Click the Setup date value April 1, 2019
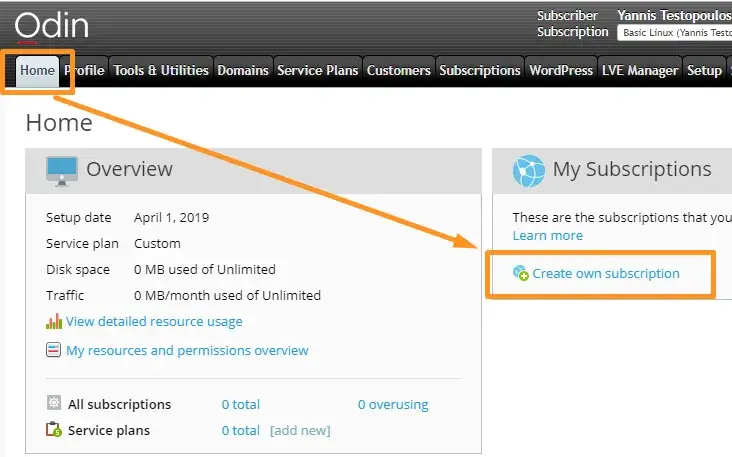The image size is (732, 457). (171, 218)
